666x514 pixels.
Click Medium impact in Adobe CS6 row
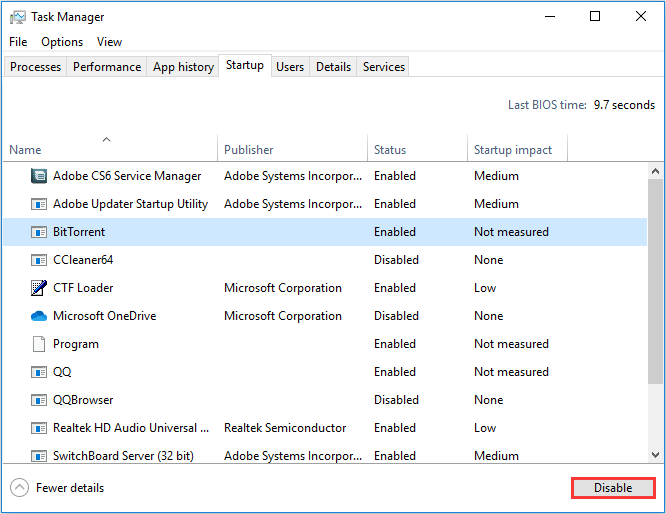click(x=496, y=176)
